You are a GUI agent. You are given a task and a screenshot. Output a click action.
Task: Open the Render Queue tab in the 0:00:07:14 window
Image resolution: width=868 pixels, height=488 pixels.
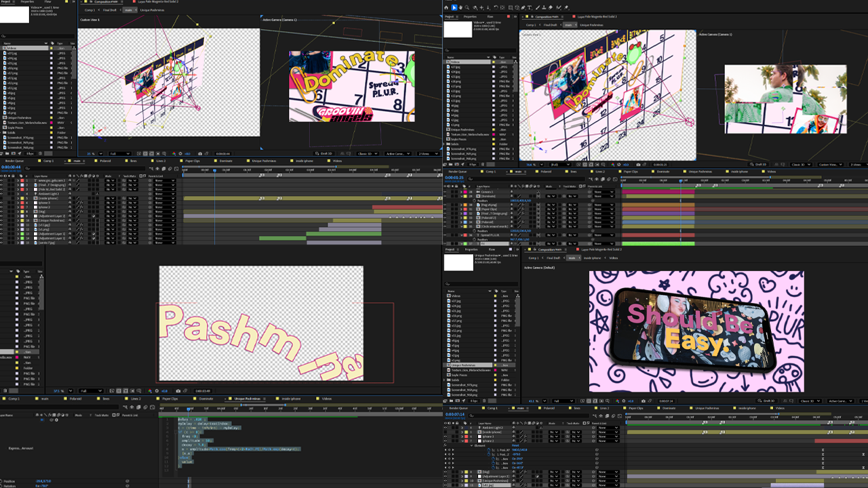(x=458, y=408)
